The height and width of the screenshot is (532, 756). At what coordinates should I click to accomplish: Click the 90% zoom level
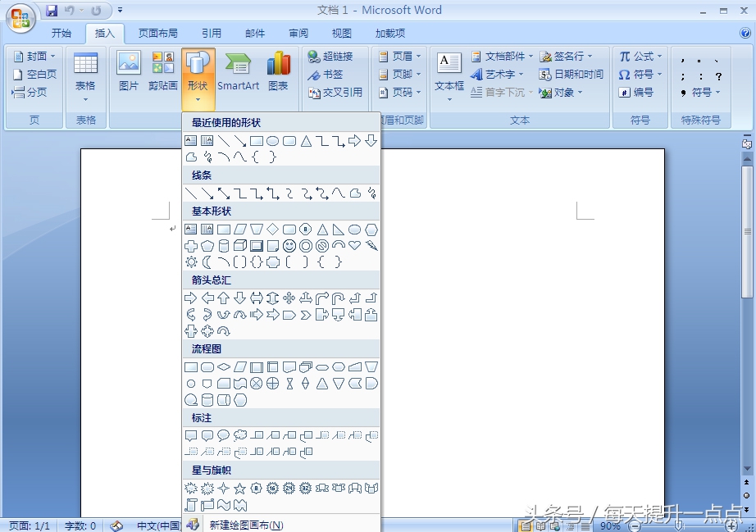[610, 525]
